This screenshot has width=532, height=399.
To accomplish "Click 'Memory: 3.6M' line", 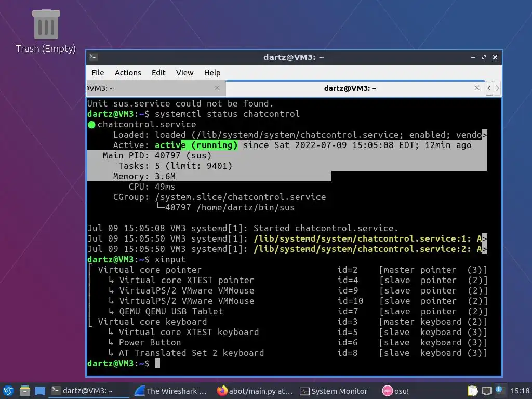I will (x=144, y=177).
